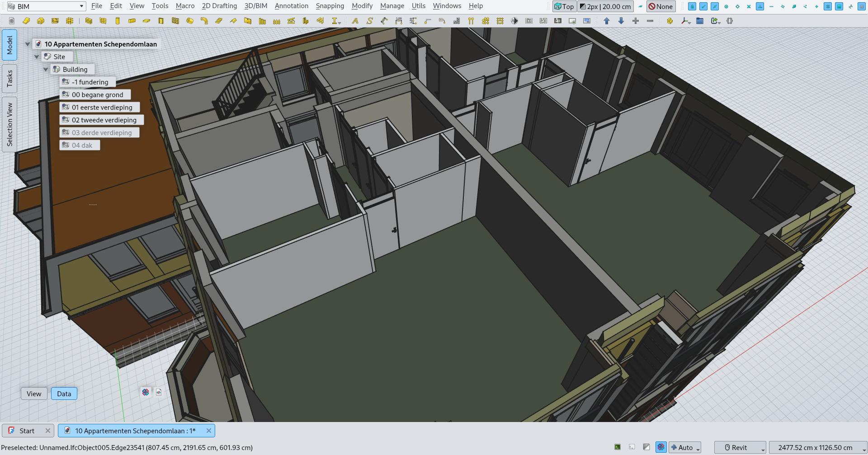The width and height of the screenshot is (868, 455).
Task: Select the Fence tool
Action: click(277, 21)
